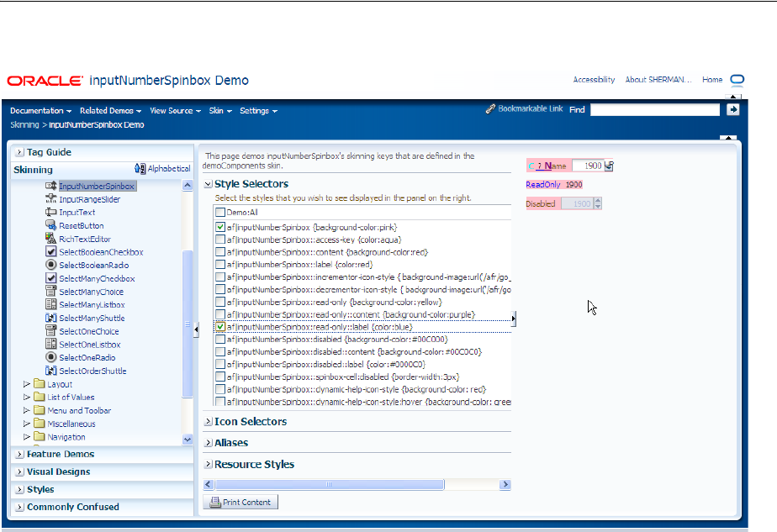Check the content background-color:red checkbox
The height and width of the screenshot is (532, 777).
coord(220,252)
